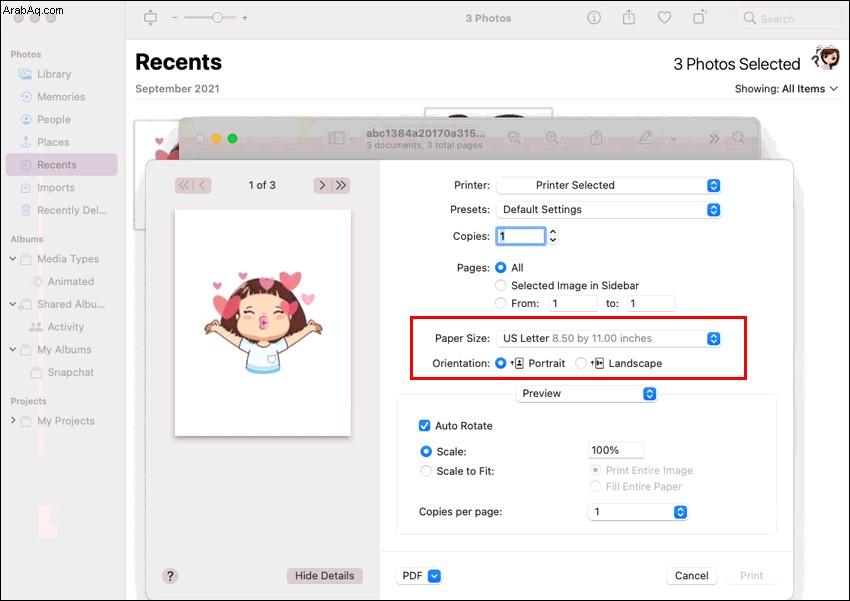Adjust the thumbnail zoom slider knob
This screenshot has width=850, height=601.
pos(217,18)
